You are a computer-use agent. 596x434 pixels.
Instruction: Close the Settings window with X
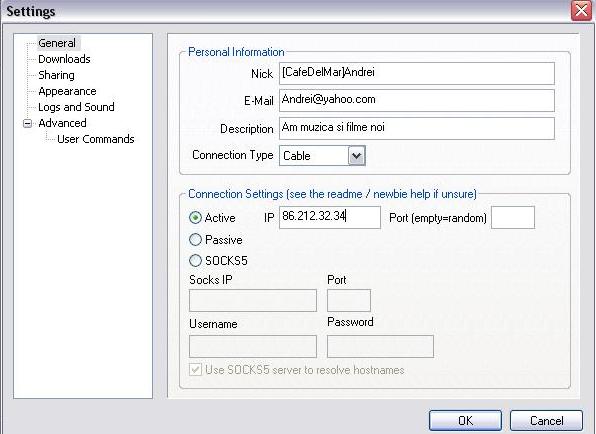point(581,10)
